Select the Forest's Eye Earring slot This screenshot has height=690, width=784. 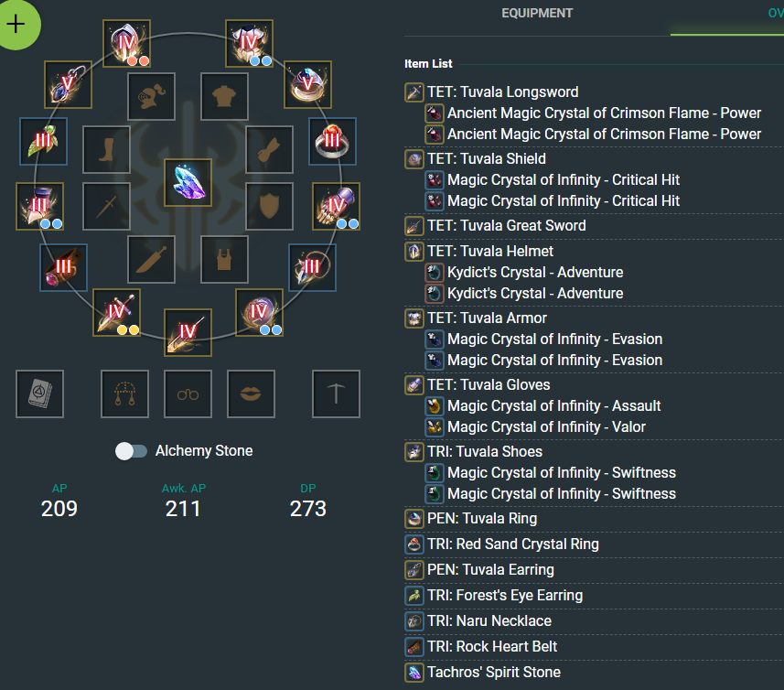click(x=44, y=142)
